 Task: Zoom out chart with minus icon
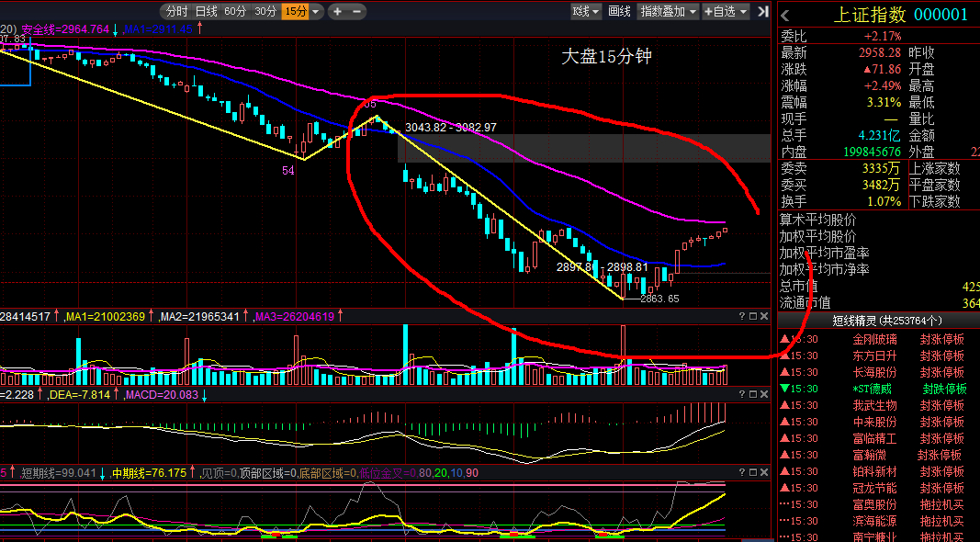click(x=357, y=11)
